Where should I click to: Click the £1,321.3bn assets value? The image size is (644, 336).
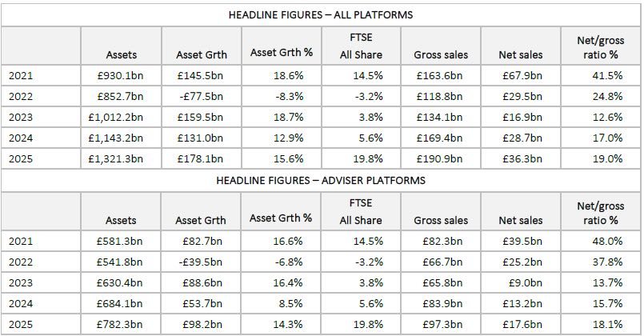tap(117, 158)
